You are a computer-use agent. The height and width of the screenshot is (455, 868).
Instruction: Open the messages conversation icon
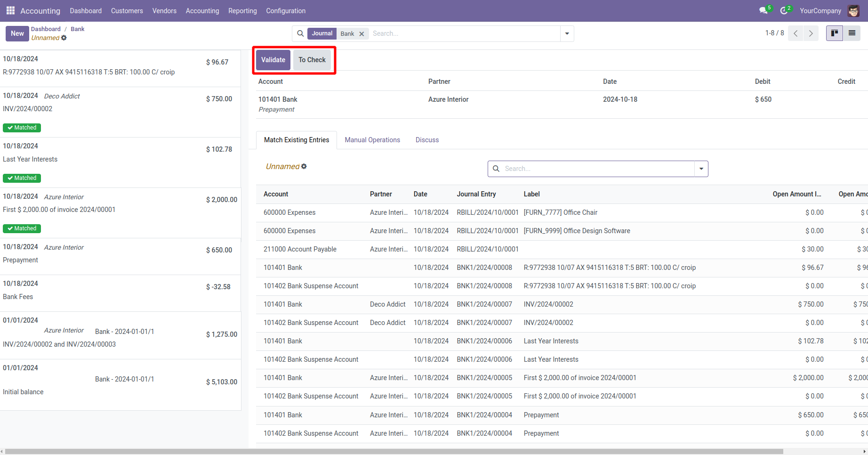tap(763, 10)
